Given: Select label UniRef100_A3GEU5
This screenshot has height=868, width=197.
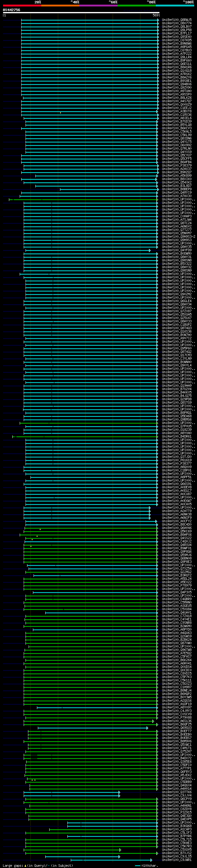Looking at the screenshot, I should pos(176,606).
